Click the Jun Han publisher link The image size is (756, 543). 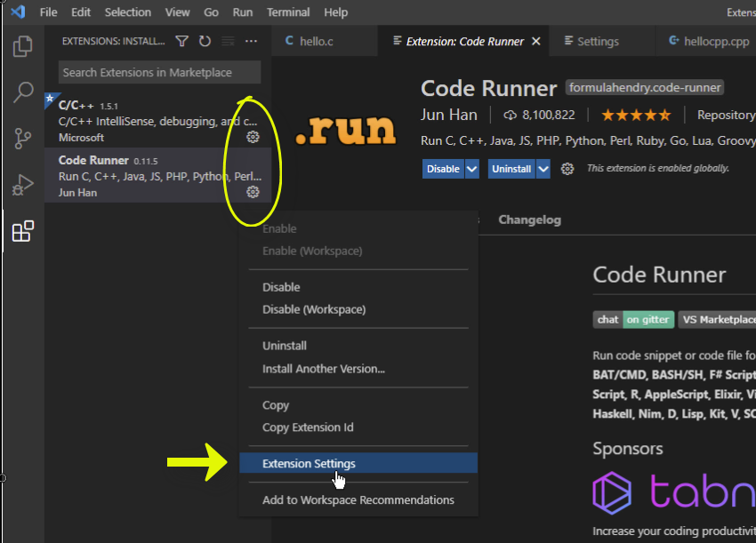pos(448,116)
